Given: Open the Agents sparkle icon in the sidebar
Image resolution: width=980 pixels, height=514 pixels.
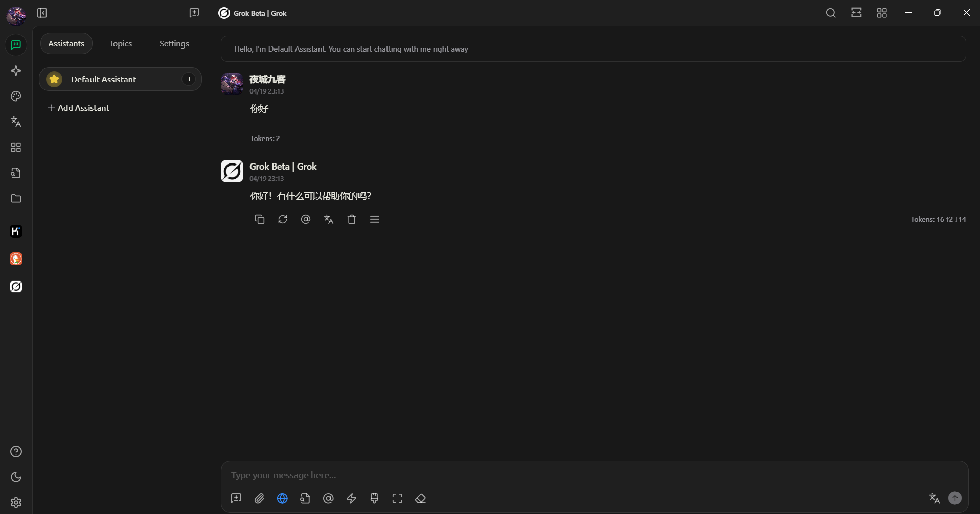Looking at the screenshot, I should click(16, 71).
